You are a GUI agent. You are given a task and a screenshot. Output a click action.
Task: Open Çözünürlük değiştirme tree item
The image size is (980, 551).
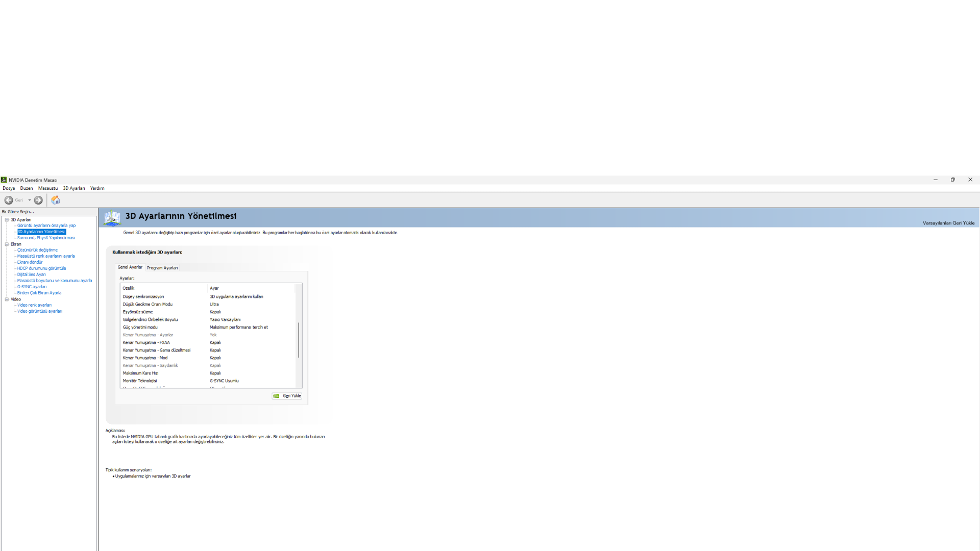(37, 250)
